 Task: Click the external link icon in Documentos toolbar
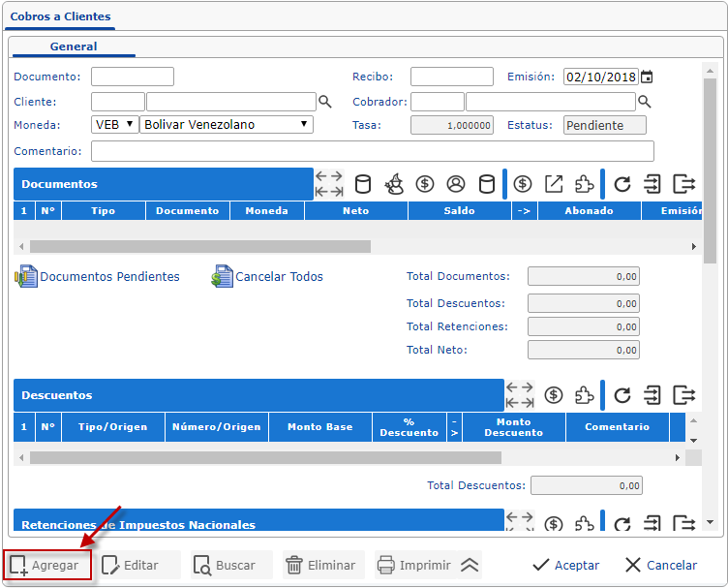[554, 184]
